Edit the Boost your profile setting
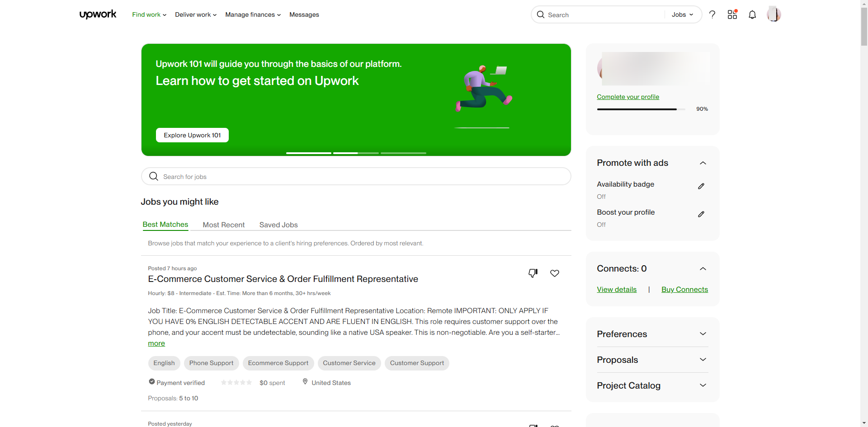 pyautogui.click(x=701, y=214)
